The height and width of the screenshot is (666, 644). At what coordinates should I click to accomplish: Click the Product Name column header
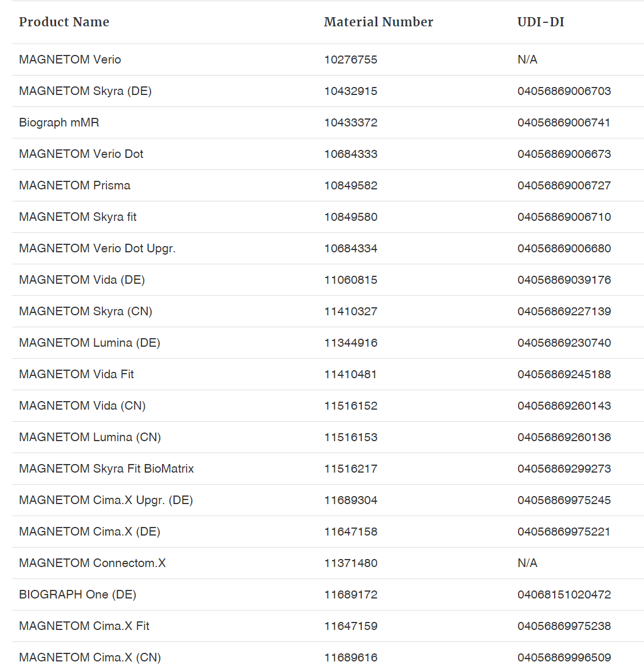coord(64,22)
